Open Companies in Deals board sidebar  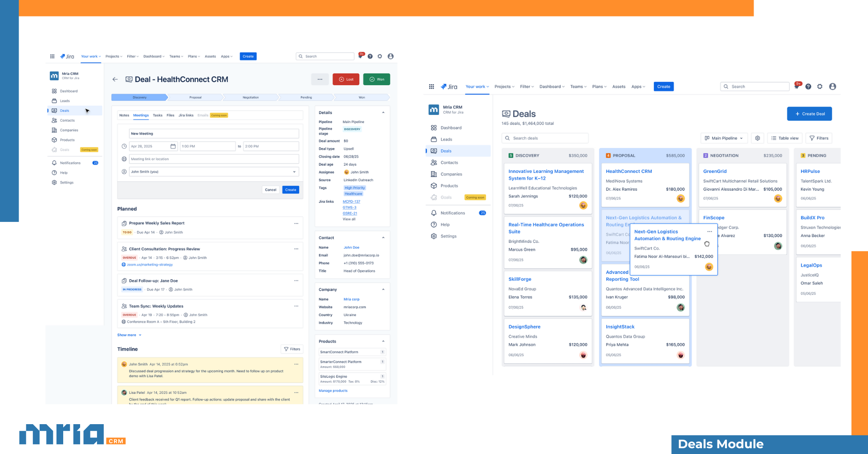(451, 174)
